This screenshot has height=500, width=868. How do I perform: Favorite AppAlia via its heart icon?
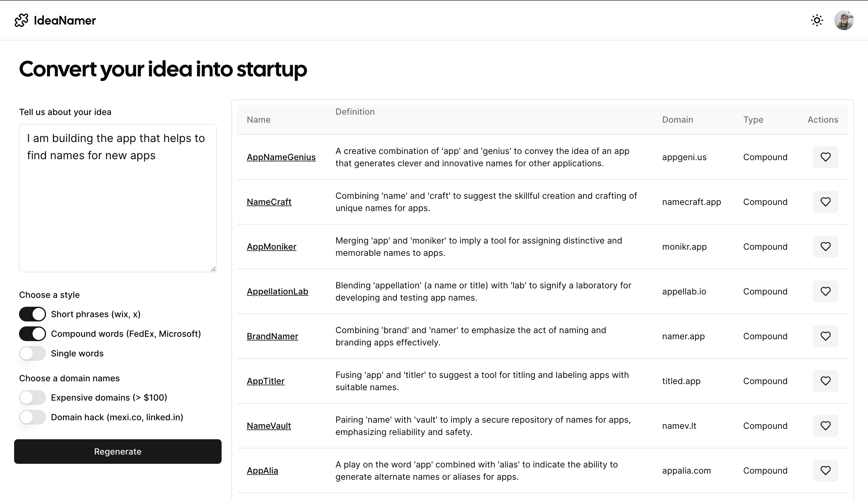825,471
